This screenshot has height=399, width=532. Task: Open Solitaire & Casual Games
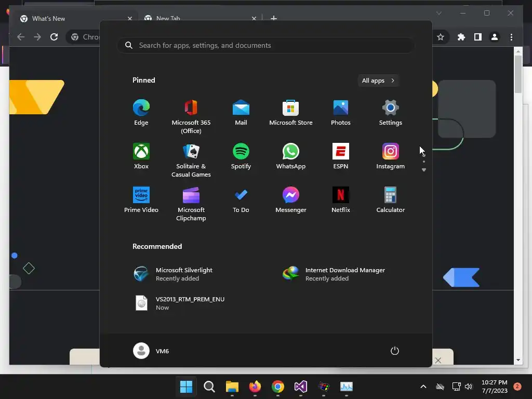point(191,161)
